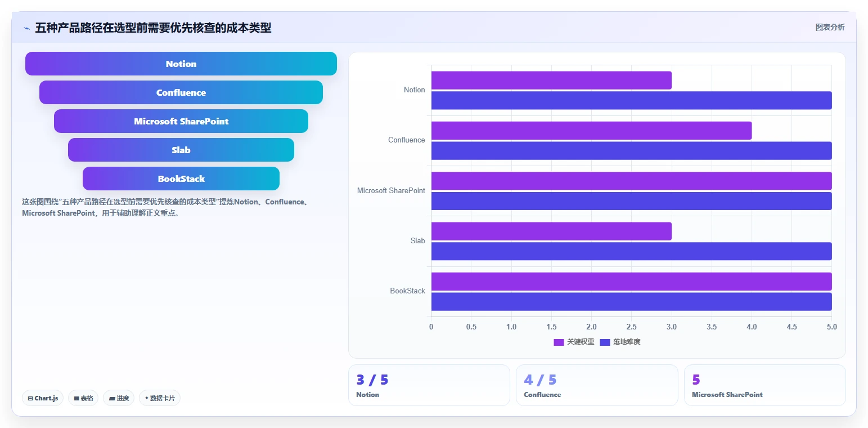Image resolution: width=868 pixels, height=428 pixels.
Task: Click the BookStack axis label in chart
Action: 408,291
